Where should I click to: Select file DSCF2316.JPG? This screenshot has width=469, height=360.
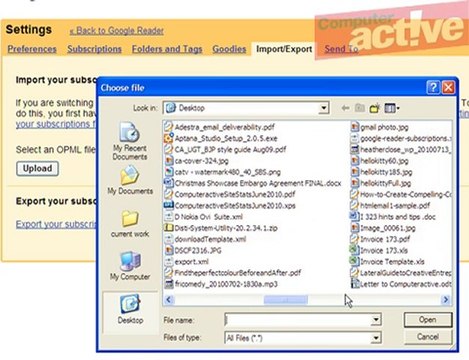193,250
